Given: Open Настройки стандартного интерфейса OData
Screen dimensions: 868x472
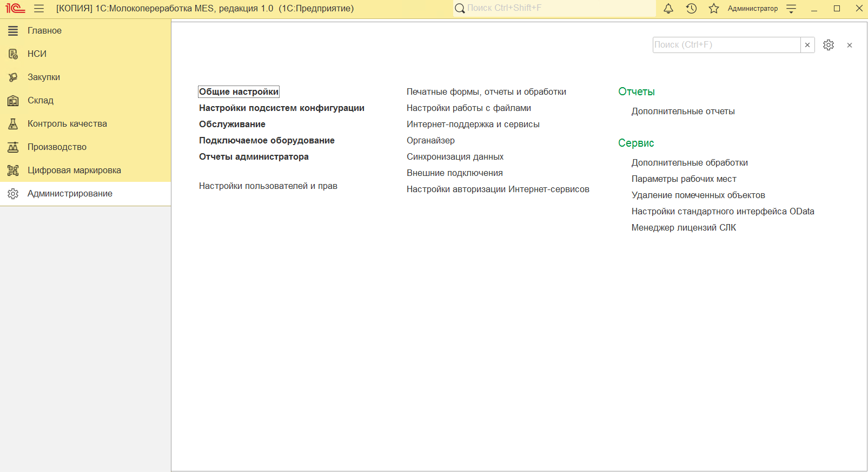Looking at the screenshot, I should [723, 212].
